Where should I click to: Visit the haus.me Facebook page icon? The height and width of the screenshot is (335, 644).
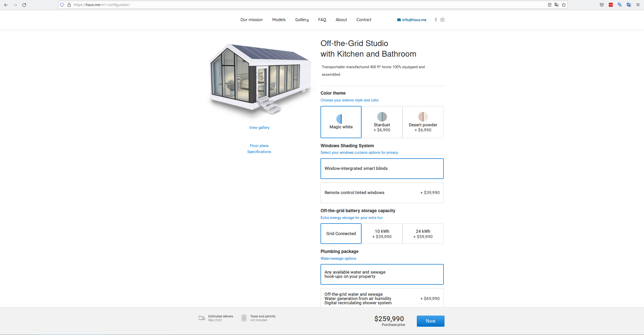coord(436,20)
